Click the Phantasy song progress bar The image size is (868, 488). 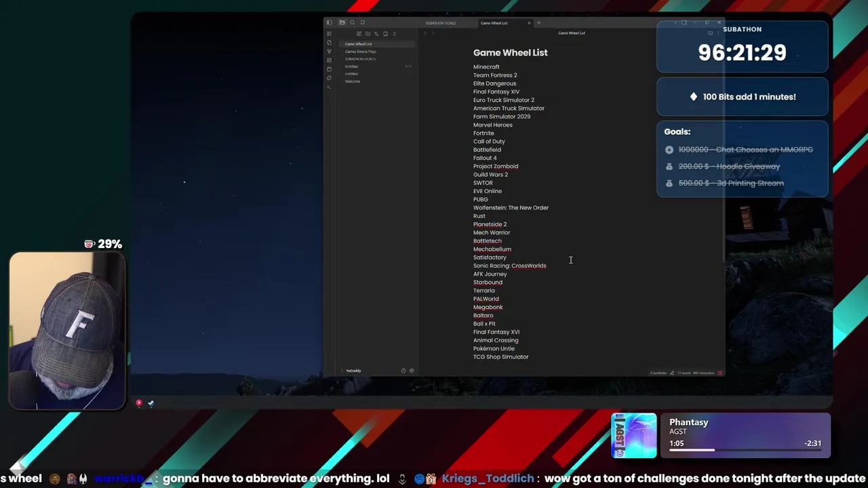click(745, 450)
